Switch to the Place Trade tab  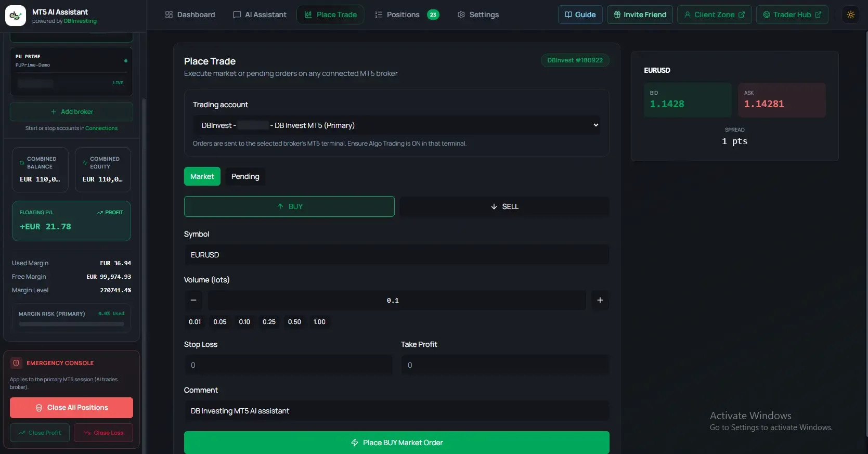coord(330,15)
